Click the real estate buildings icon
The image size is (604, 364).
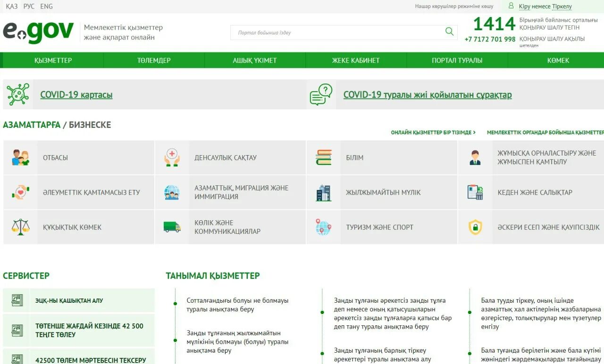tap(324, 192)
